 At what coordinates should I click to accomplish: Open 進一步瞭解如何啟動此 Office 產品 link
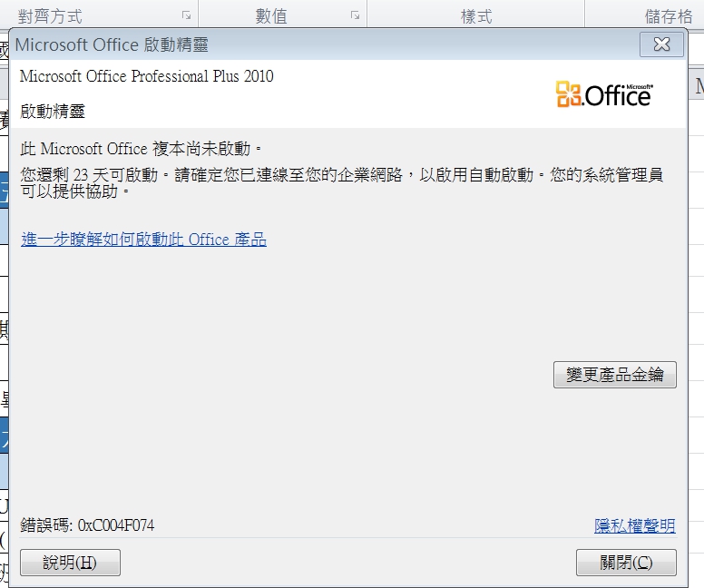click(143, 239)
